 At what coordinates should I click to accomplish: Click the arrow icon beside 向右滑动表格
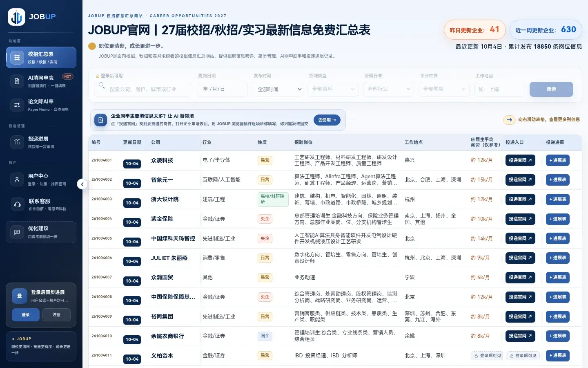click(509, 120)
